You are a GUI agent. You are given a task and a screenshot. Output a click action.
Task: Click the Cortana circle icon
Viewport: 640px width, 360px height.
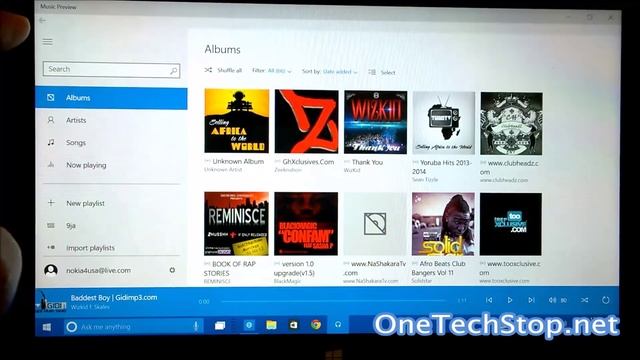click(71, 327)
